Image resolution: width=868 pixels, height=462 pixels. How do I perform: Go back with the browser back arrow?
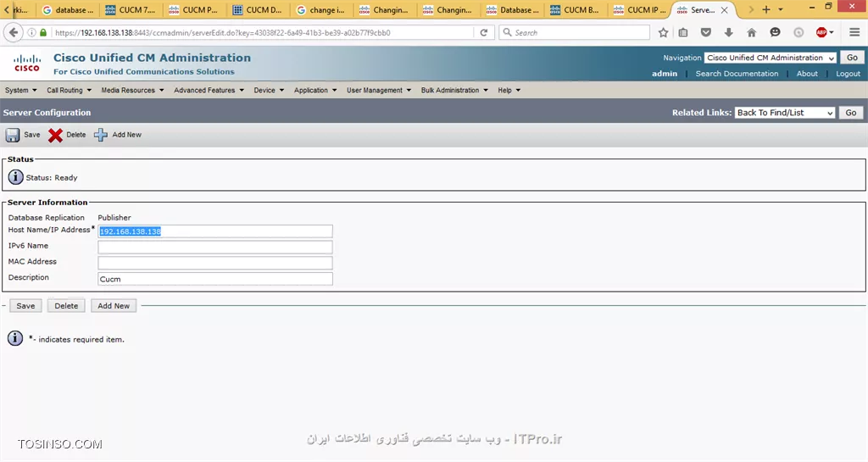pyautogui.click(x=14, y=33)
